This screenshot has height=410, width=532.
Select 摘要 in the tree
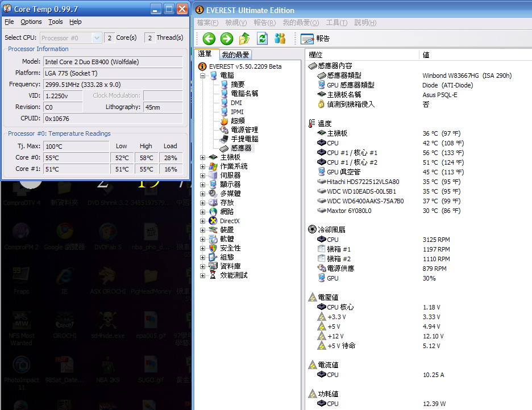(x=238, y=85)
